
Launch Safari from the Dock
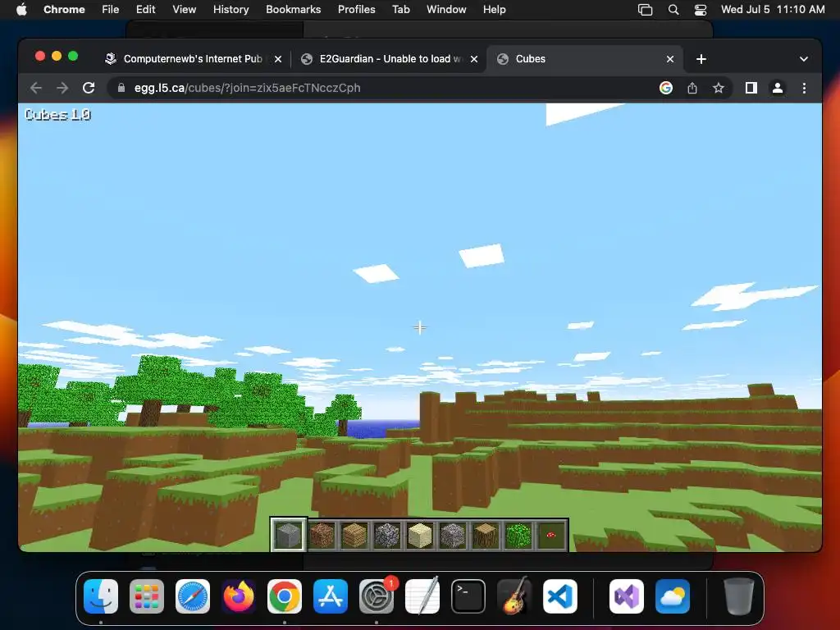[x=192, y=596]
